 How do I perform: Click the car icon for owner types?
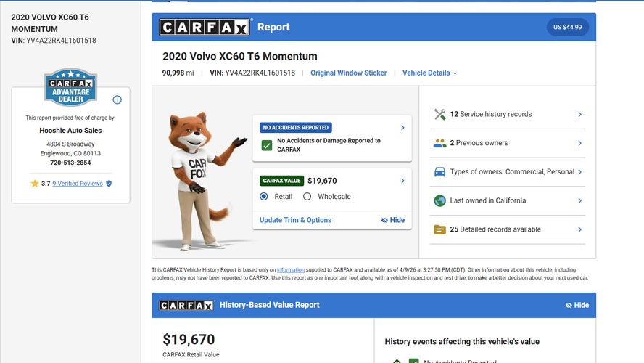tap(439, 172)
